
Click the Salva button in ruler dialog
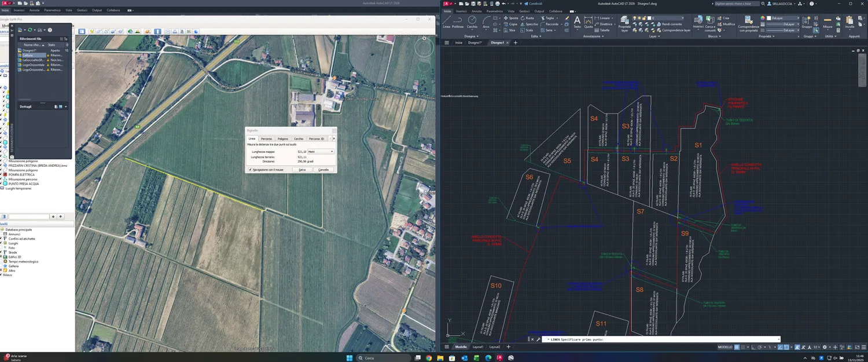302,170
